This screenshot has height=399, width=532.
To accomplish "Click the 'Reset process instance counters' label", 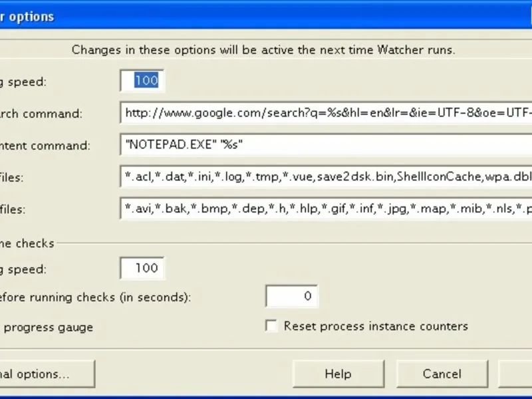I will pyautogui.click(x=376, y=327).
